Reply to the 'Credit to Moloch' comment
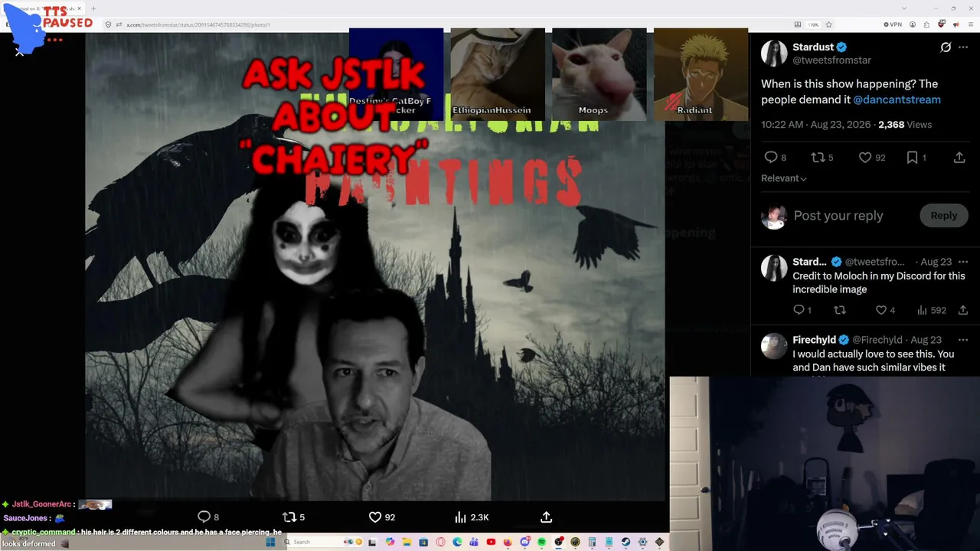This screenshot has width=980, height=551. 799,310
